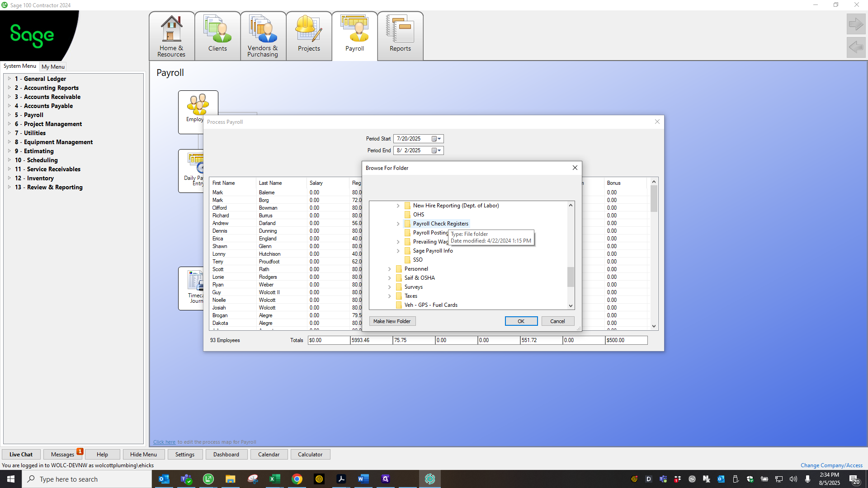The width and height of the screenshot is (868, 488).
Task: Open Excel from the taskbar
Action: (274, 479)
